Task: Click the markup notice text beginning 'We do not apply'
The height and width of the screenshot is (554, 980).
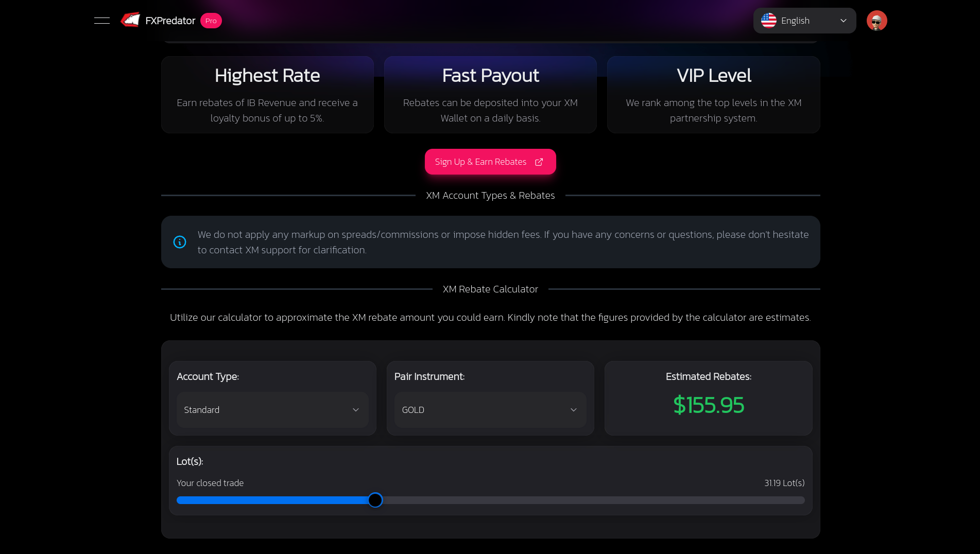Action: tap(503, 242)
